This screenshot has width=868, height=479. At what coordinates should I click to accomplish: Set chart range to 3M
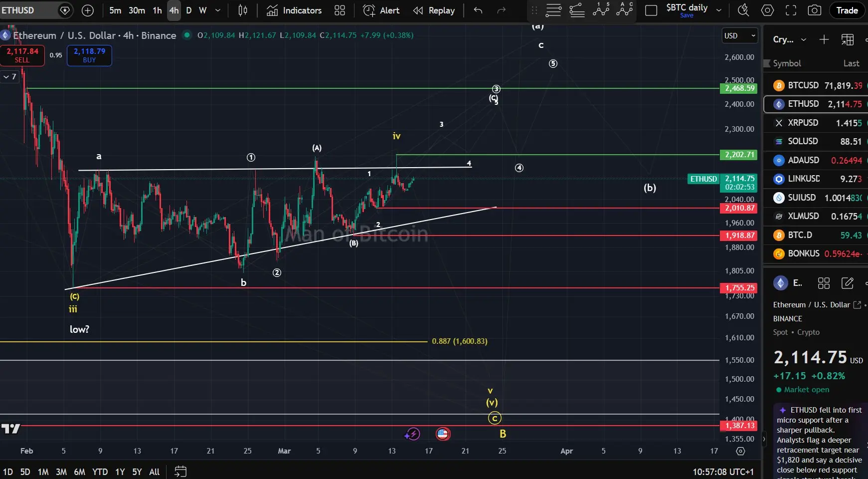(x=61, y=472)
